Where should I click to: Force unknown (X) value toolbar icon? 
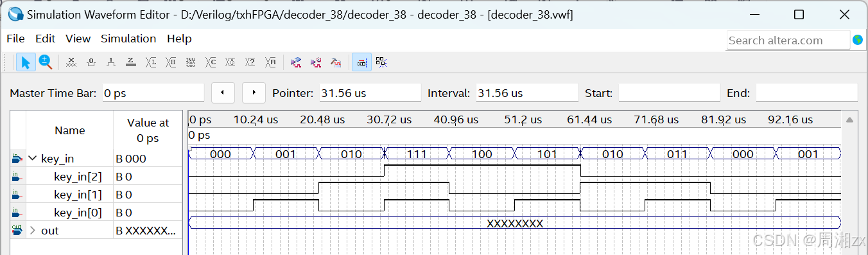tap(72, 62)
